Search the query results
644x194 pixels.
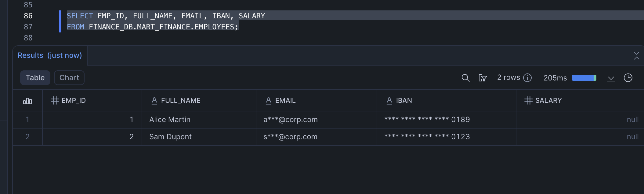[x=465, y=78]
